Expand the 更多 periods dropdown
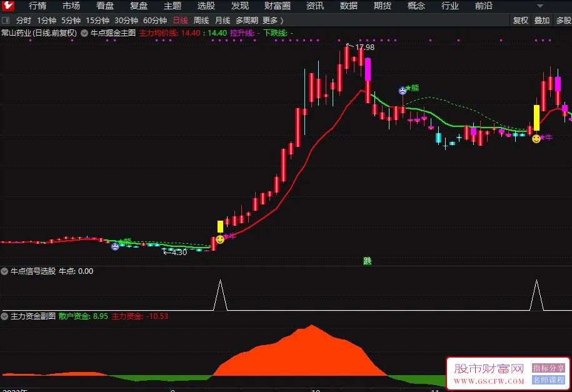The height and width of the screenshot is (392, 572). coord(273,21)
